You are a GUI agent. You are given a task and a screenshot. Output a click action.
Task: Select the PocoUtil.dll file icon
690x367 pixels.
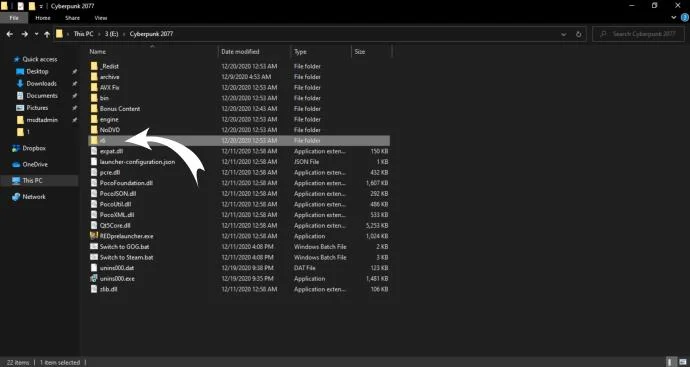(x=94, y=204)
